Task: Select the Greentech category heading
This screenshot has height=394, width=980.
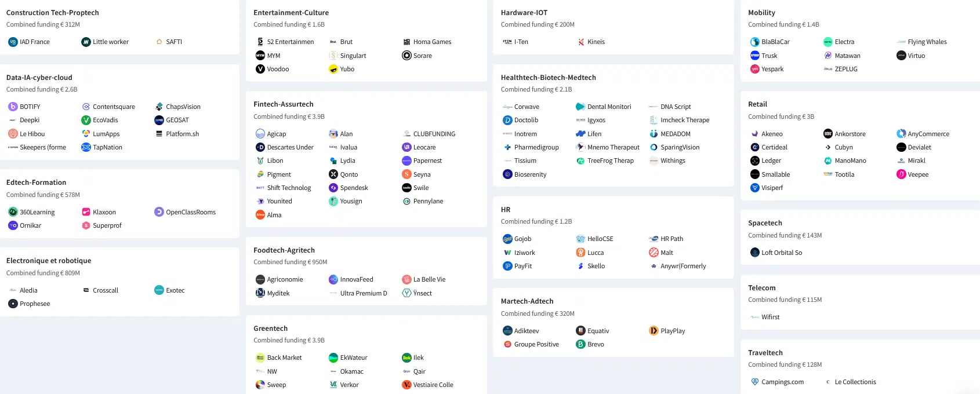Action: click(270, 329)
